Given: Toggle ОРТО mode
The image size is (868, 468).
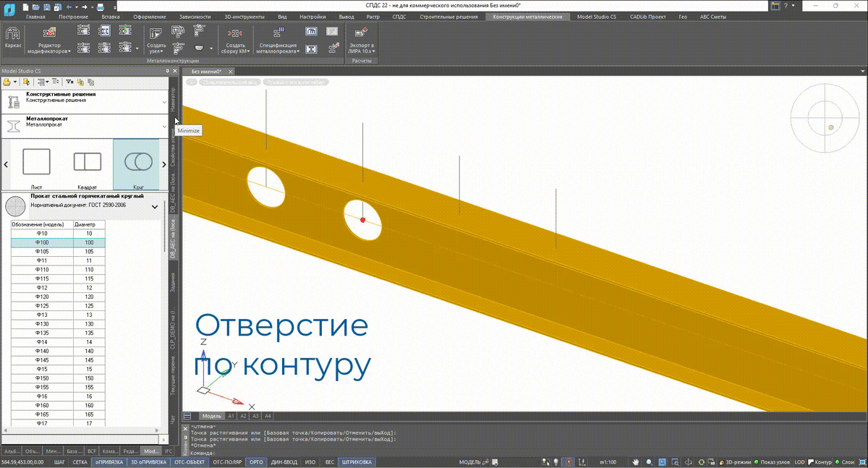Looking at the screenshot, I should coord(256,461).
